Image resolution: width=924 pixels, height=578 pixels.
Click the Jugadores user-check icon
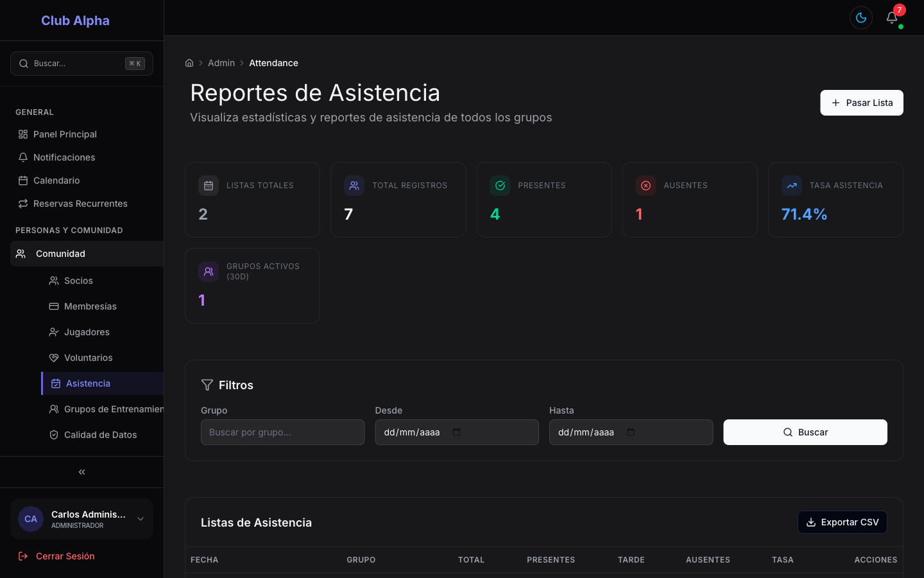[54, 332]
